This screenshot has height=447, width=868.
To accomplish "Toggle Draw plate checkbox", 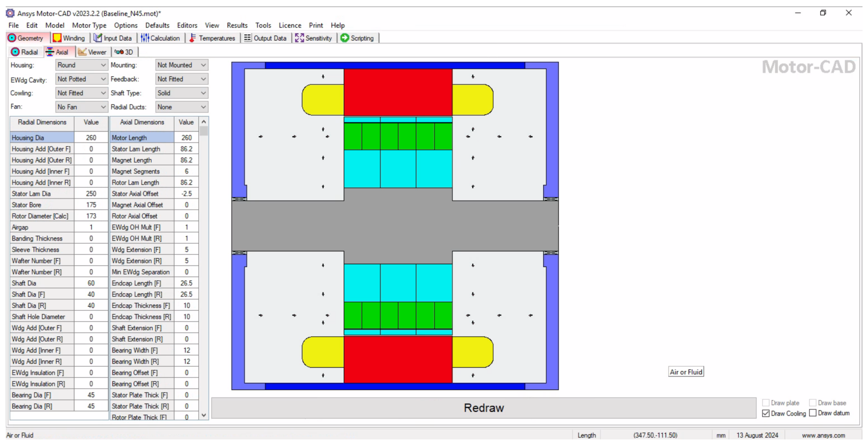I will [765, 403].
